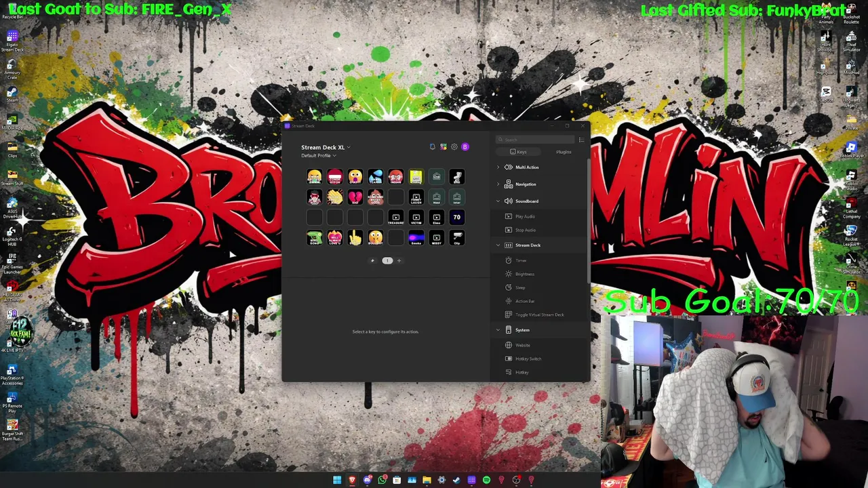Open the Default Profile dropdown
The image size is (868, 488).
tap(319, 156)
